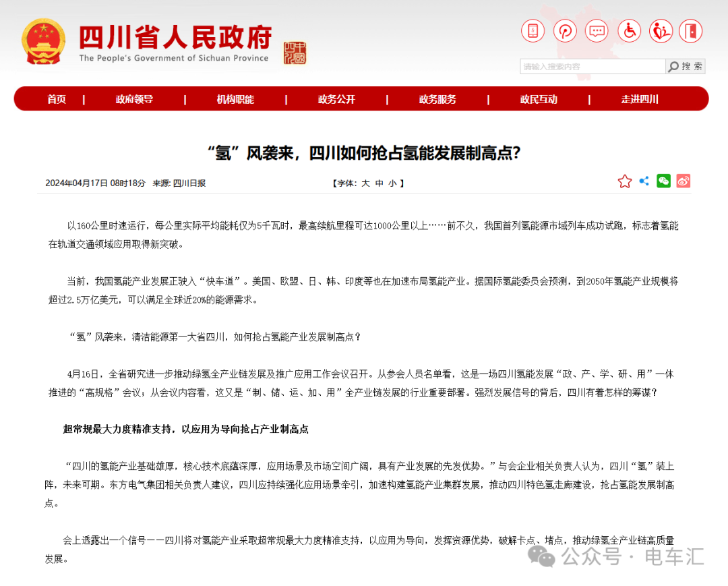Open the 政务公开 menu item
Viewport: 728px width, 586px height.
pyautogui.click(x=336, y=99)
